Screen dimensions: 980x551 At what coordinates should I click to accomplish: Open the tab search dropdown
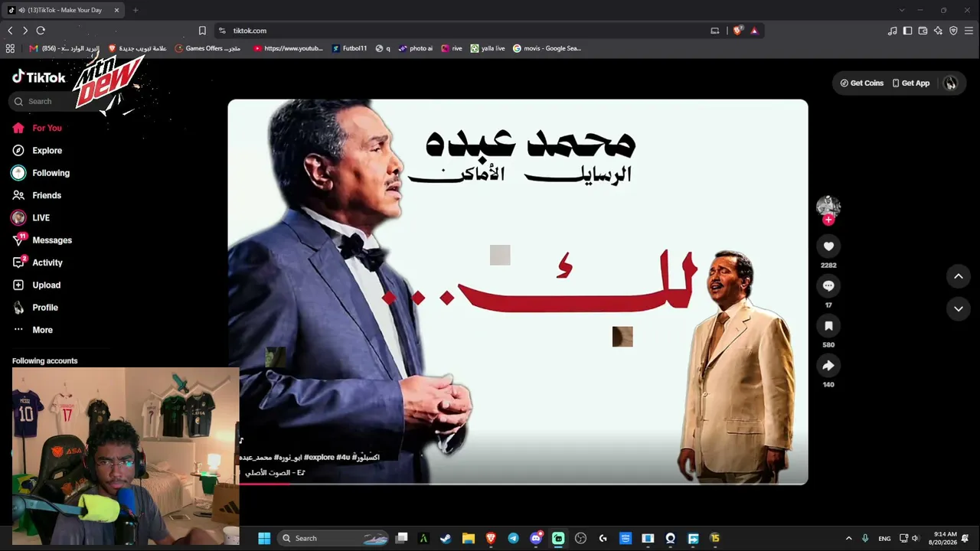click(902, 10)
